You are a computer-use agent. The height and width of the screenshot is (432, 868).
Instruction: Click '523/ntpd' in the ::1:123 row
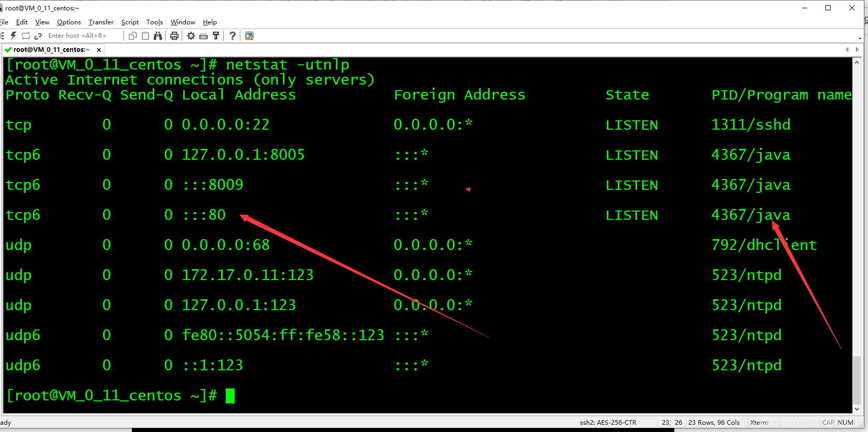click(747, 366)
